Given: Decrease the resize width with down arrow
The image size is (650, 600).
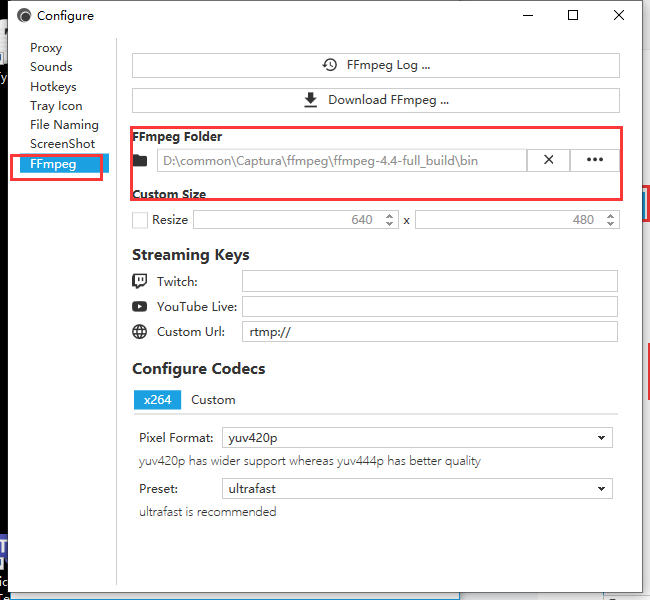Looking at the screenshot, I should pos(389,223).
